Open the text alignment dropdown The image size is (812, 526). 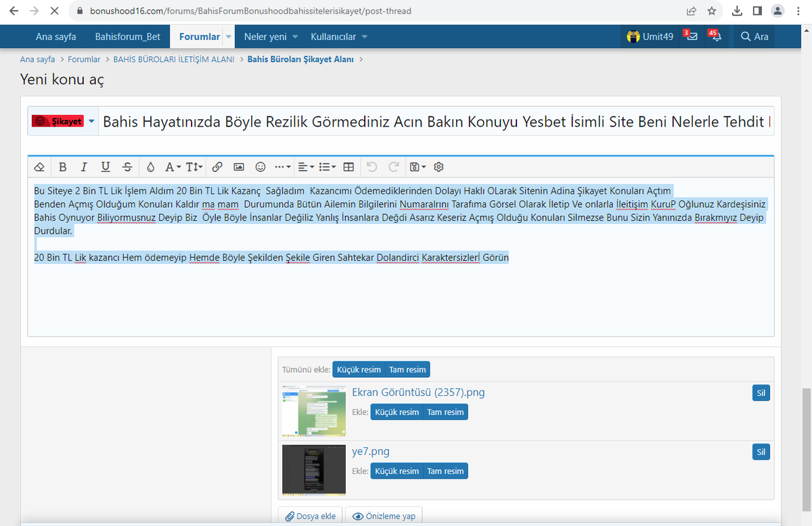click(306, 167)
